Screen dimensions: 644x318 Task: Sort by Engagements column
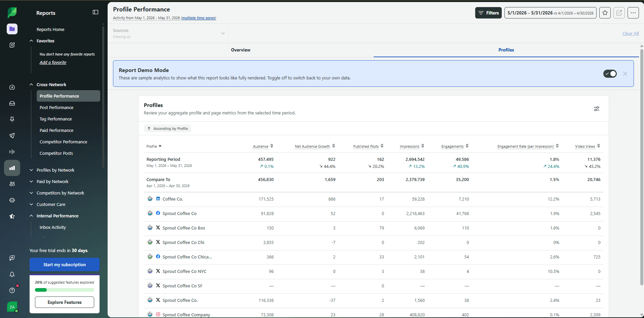[x=455, y=146]
